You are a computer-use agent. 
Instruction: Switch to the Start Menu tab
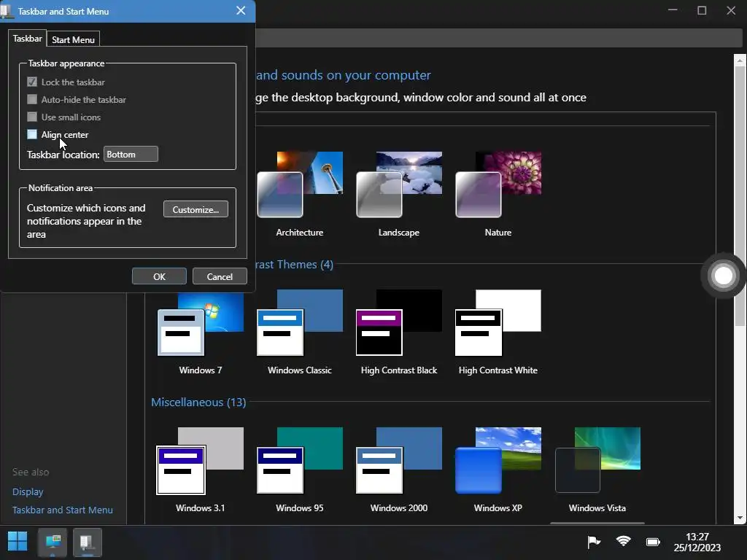tap(73, 39)
